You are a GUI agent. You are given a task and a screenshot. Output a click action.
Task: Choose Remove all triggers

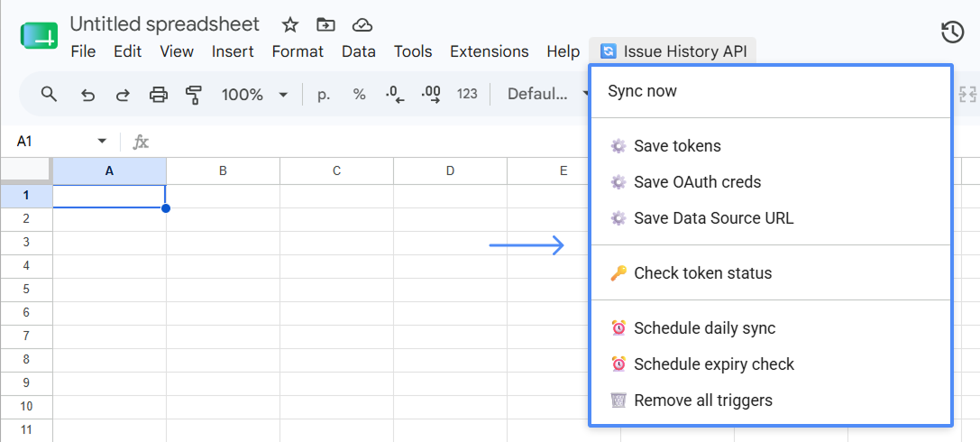pos(771,401)
